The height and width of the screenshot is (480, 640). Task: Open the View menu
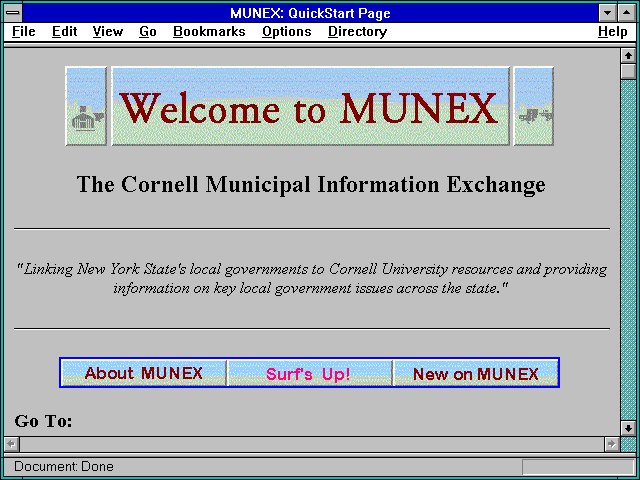[107, 31]
